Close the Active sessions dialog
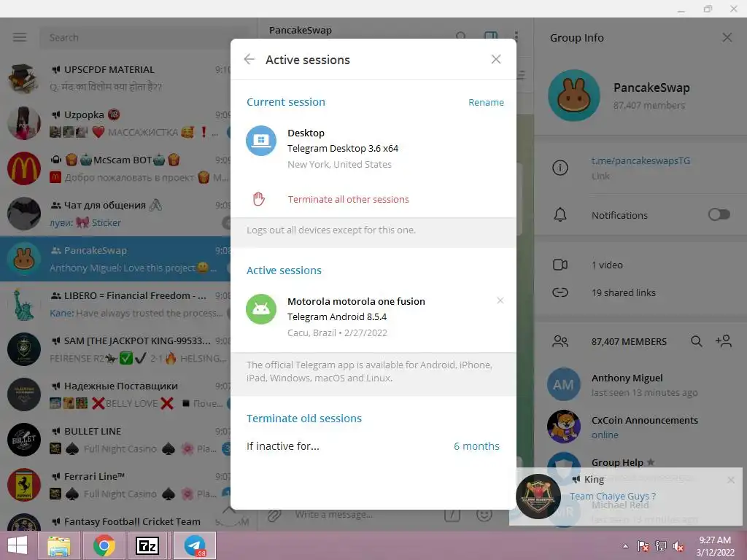 (496, 59)
